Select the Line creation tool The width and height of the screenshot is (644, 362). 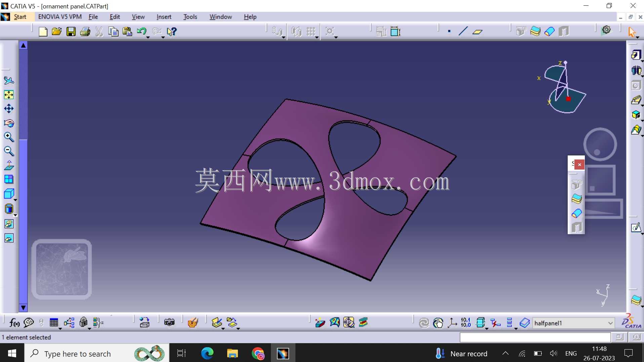pos(463,32)
